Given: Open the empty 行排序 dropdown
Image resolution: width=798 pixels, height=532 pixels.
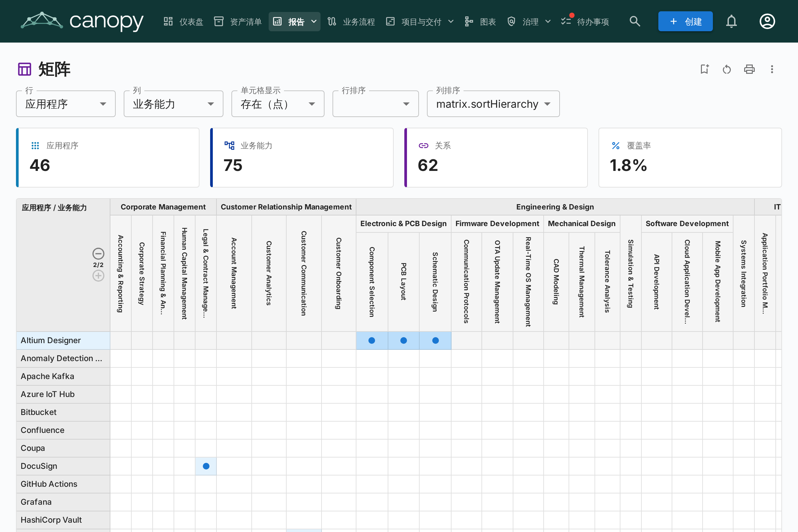Looking at the screenshot, I should pyautogui.click(x=376, y=104).
